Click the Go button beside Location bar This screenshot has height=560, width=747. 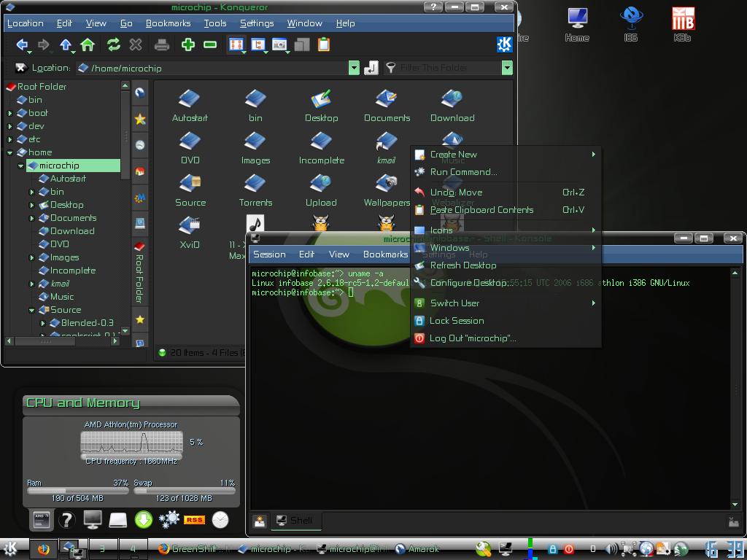371,68
